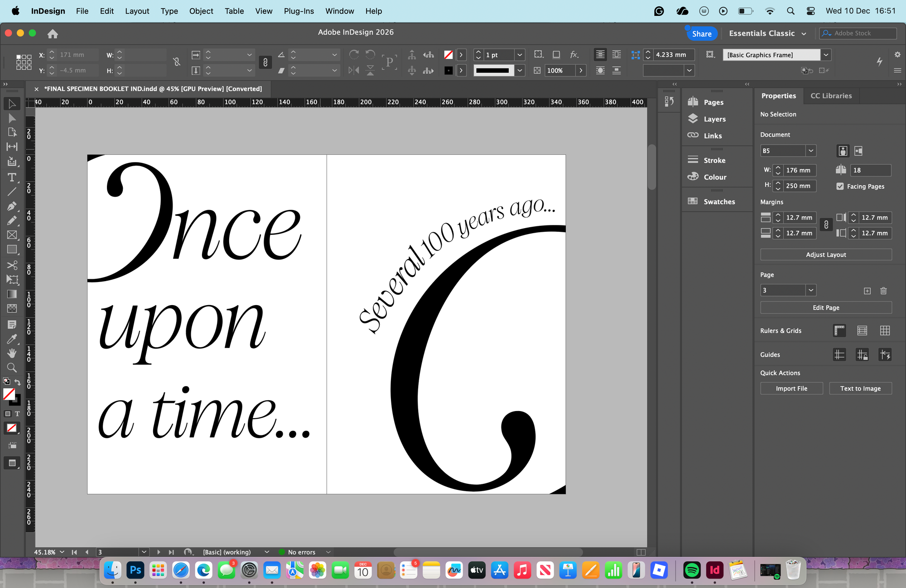
Task: Open the Object menu
Action: [201, 11]
